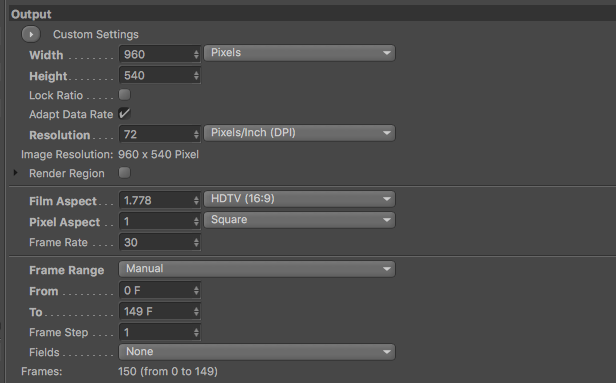
Task: Open the Pixels unit dropdown
Action: point(299,53)
